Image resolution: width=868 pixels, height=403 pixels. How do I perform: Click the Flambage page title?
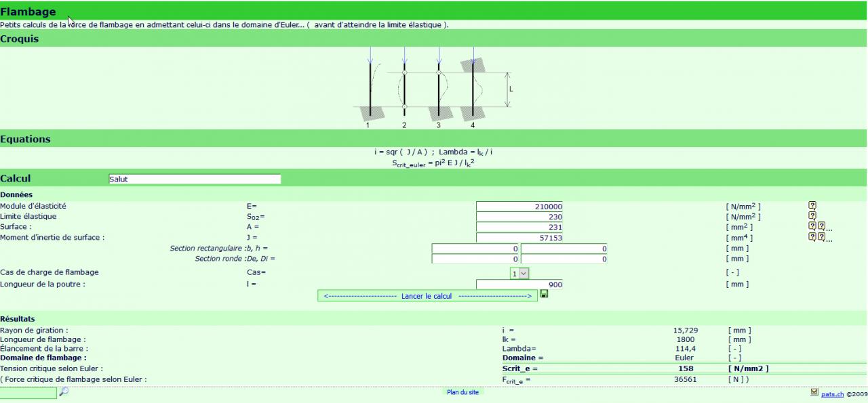click(28, 12)
